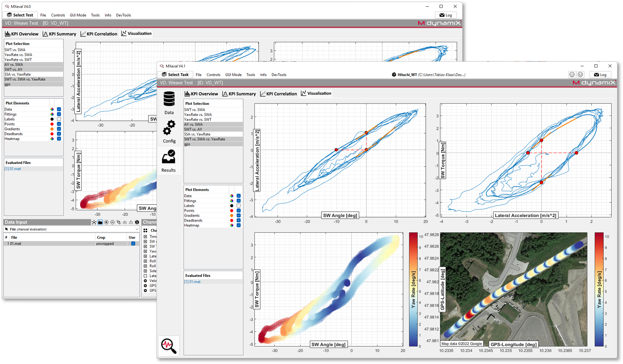The image size is (623, 364).
Task: Toggle Deadbands checkbox in V4.0 Plot Elements
Action: [59, 134]
